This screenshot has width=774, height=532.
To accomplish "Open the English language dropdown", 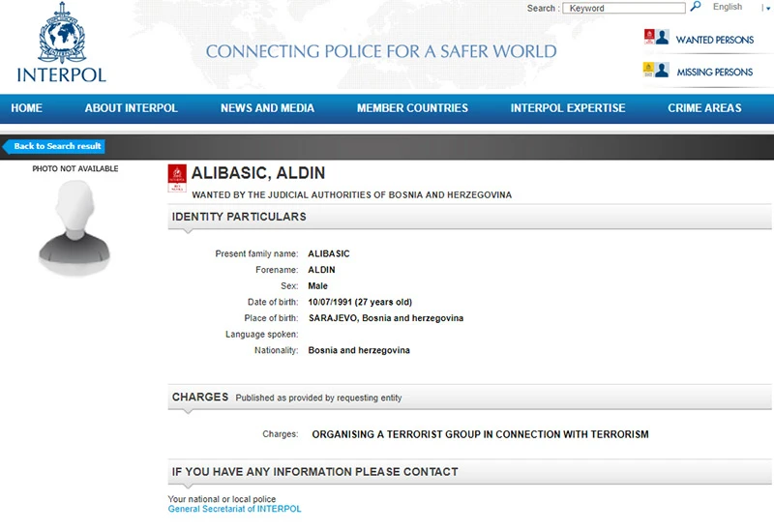I will (728, 7).
